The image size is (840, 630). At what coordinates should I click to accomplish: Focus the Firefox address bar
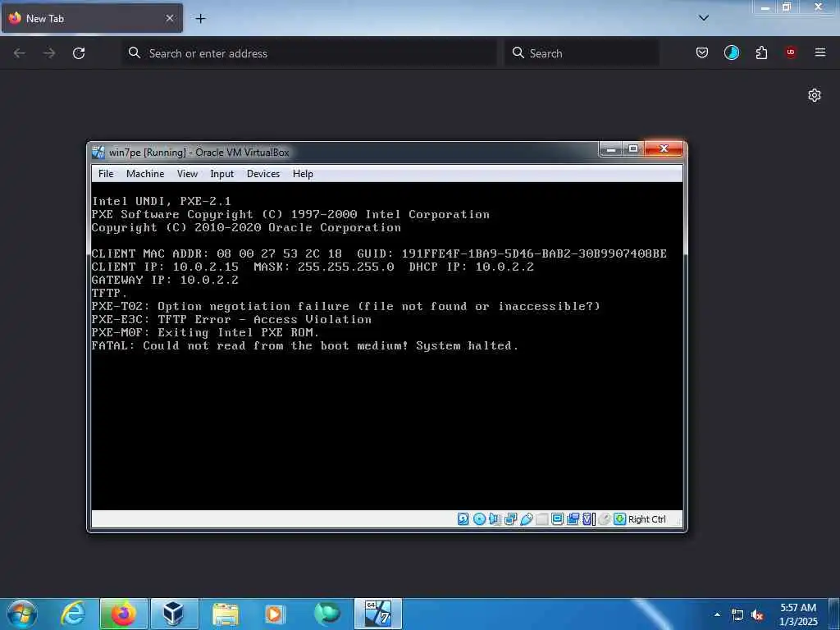pyautogui.click(x=309, y=53)
